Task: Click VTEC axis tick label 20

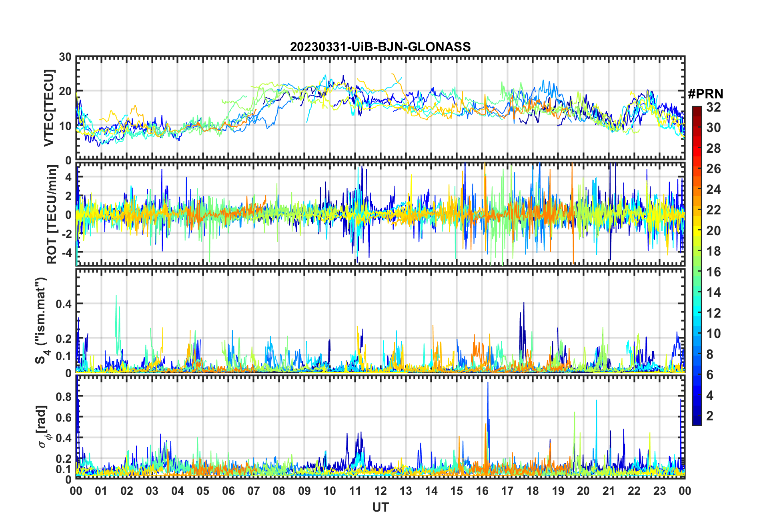Action: pyautogui.click(x=65, y=92)
